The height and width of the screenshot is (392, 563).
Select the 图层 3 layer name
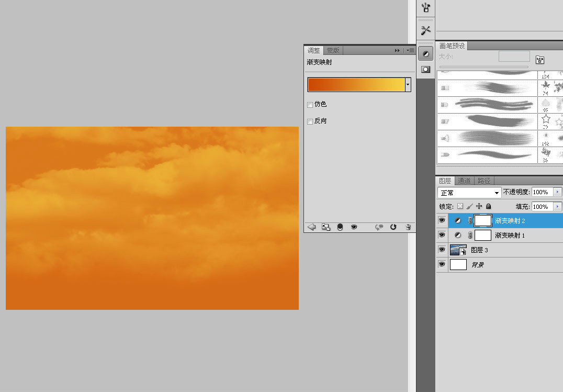tap(480, 250)
